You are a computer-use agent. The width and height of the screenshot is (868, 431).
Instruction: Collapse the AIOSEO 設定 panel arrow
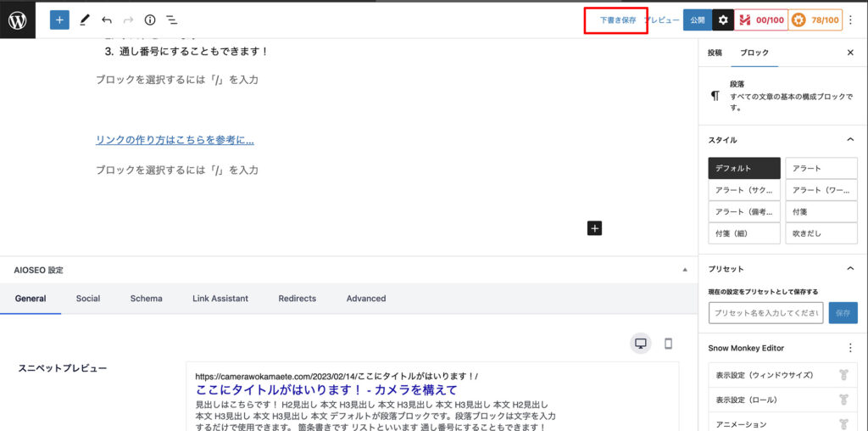(x=685, y=271)
